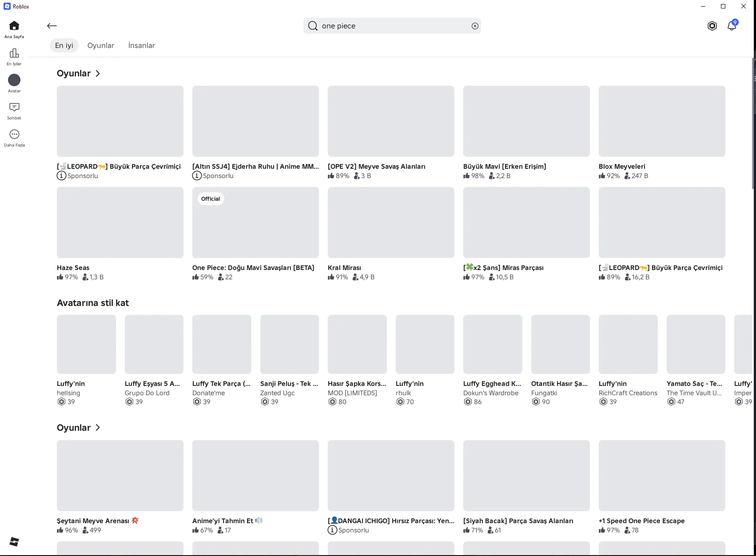Clear the search text with X icon
Screen dimensions: 756x556
(475, 26)
